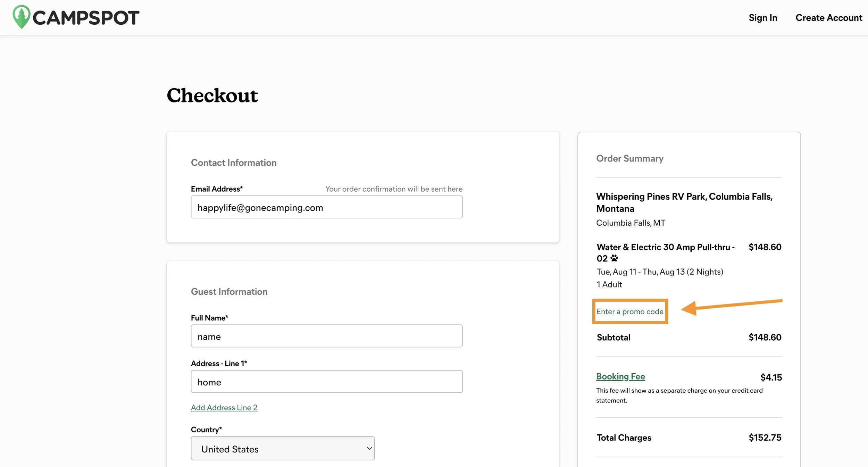Click the Enter a promo code link
The height and width of the screenshot is (467, 868).
pos(629,311)
